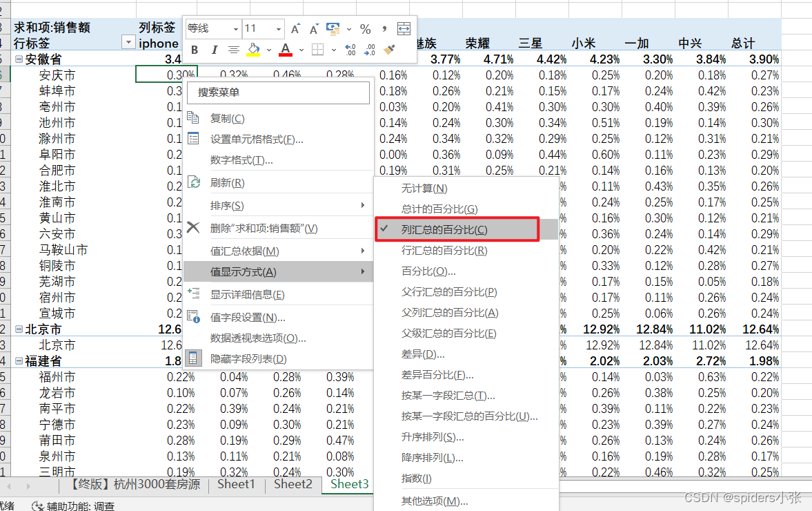The image size is (812, 511).
Task: Apply percent style
Action: click(365, 29)
